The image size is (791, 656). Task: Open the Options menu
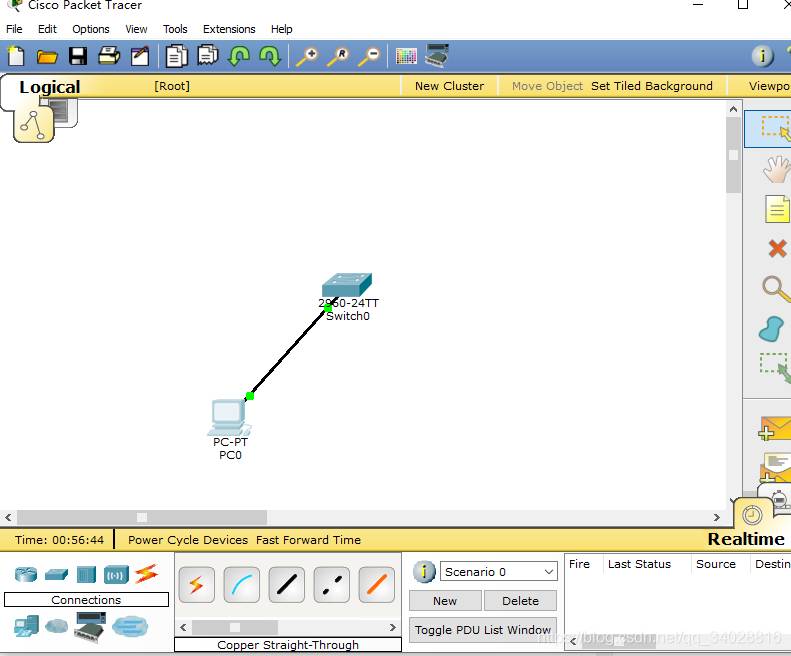pyautogui.click(x=91, y=29)
